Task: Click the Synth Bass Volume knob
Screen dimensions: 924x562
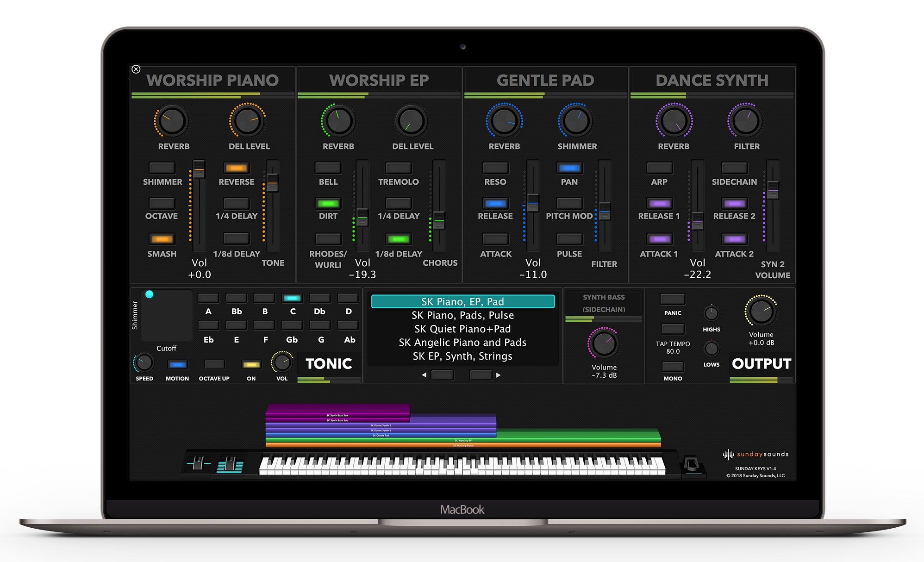Action: pos(604,343)
